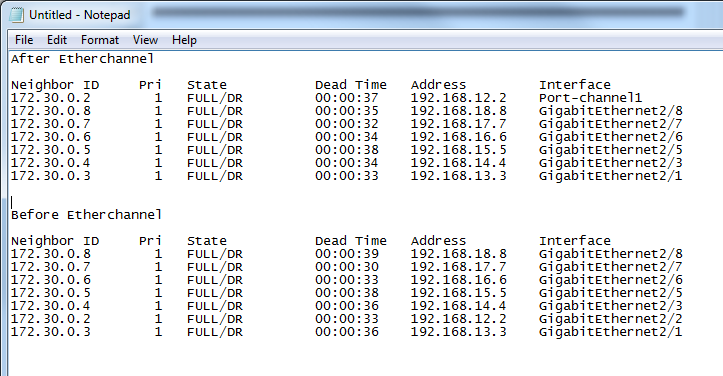The width and height of the screenshot is (723, 376).
Task: Click the Untitled - Notepad window title
Action: [80, 15]
